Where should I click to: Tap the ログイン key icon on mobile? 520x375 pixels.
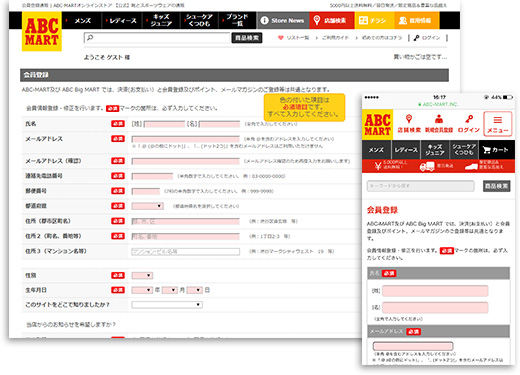469,123
